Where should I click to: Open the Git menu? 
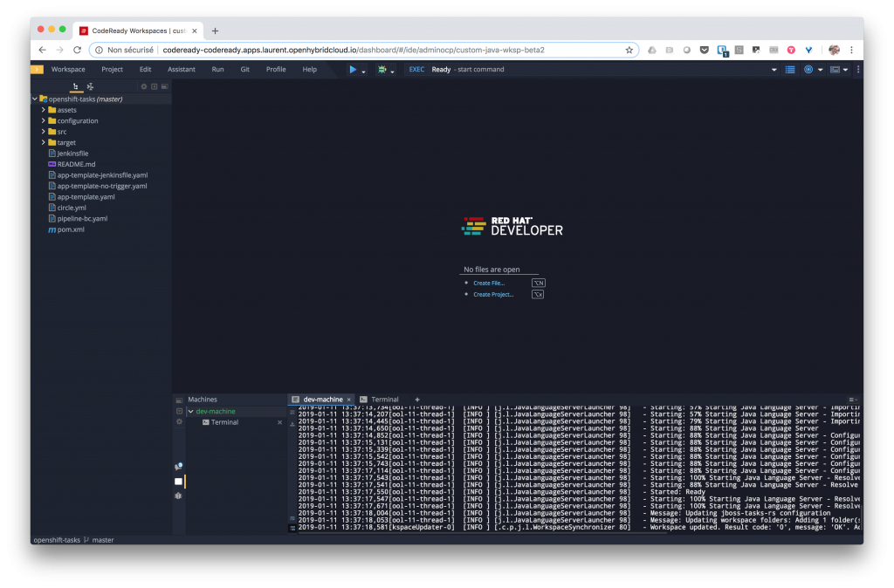(244, 69)
